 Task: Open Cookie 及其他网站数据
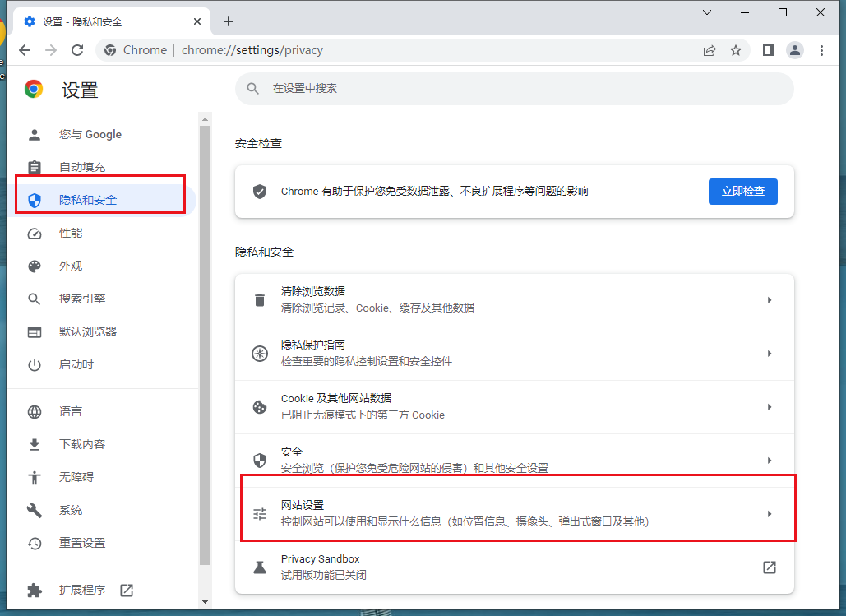[x=514, y=406]
